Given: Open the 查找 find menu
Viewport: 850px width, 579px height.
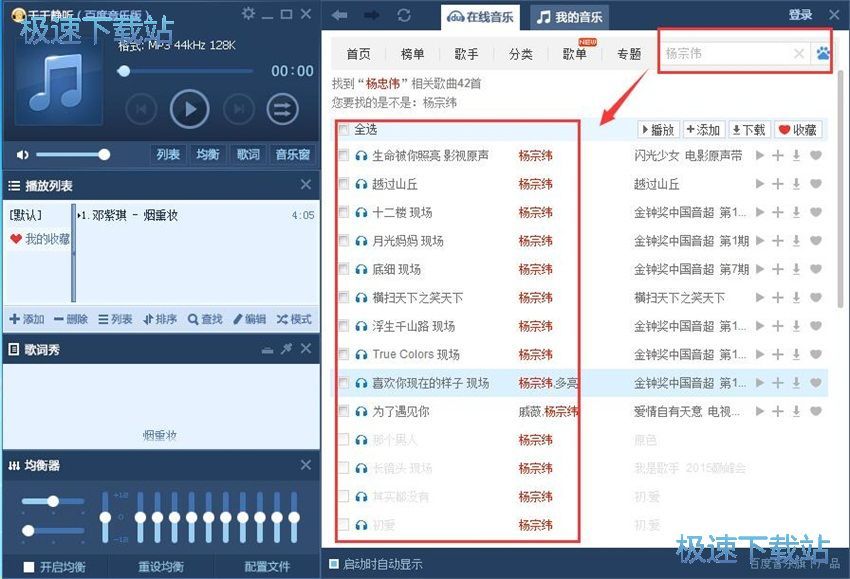Looking at the screenshot, I should pyautogui.click(x=205, y=319).
